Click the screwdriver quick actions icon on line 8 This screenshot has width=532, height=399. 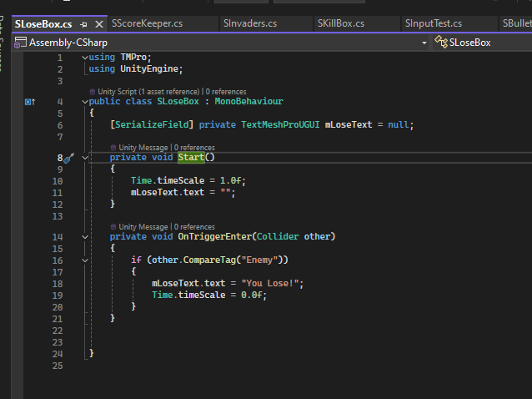tap(69, 159)
